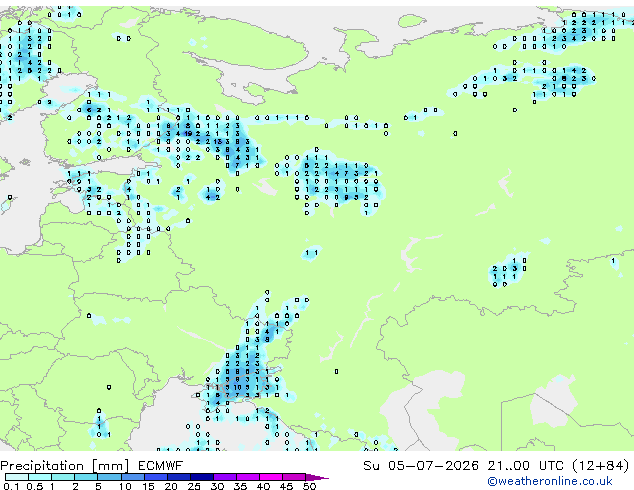Click the '13' precipitation value on the map
The height and width of the screenshot is (490, 634).
(x=218, y=142)
